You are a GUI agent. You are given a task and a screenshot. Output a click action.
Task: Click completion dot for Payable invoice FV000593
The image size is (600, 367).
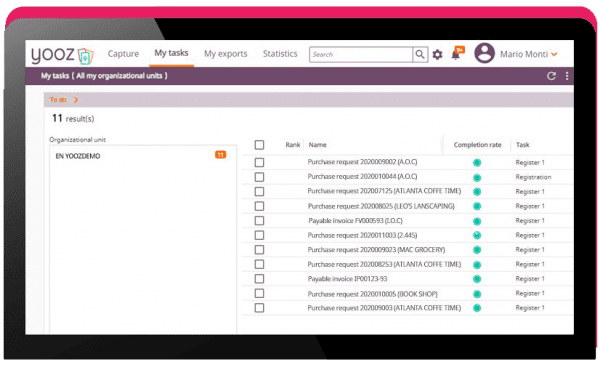click(x=477, y=221)
